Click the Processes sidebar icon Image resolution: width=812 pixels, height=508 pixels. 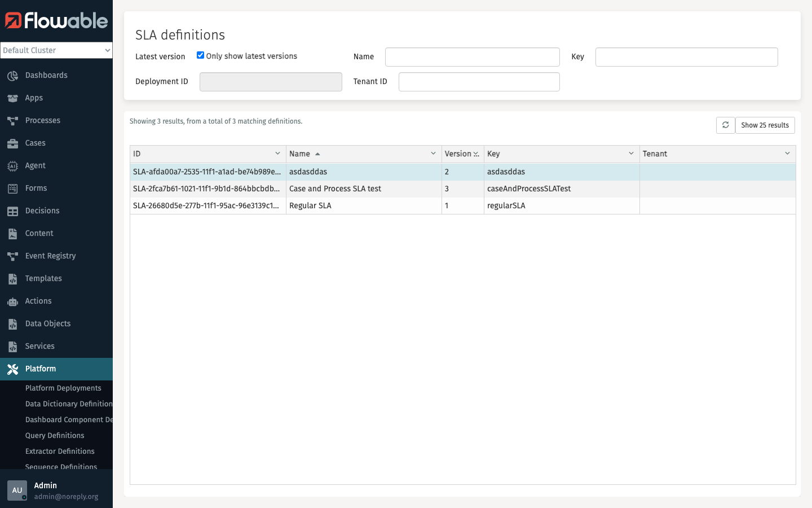[12, 121]
